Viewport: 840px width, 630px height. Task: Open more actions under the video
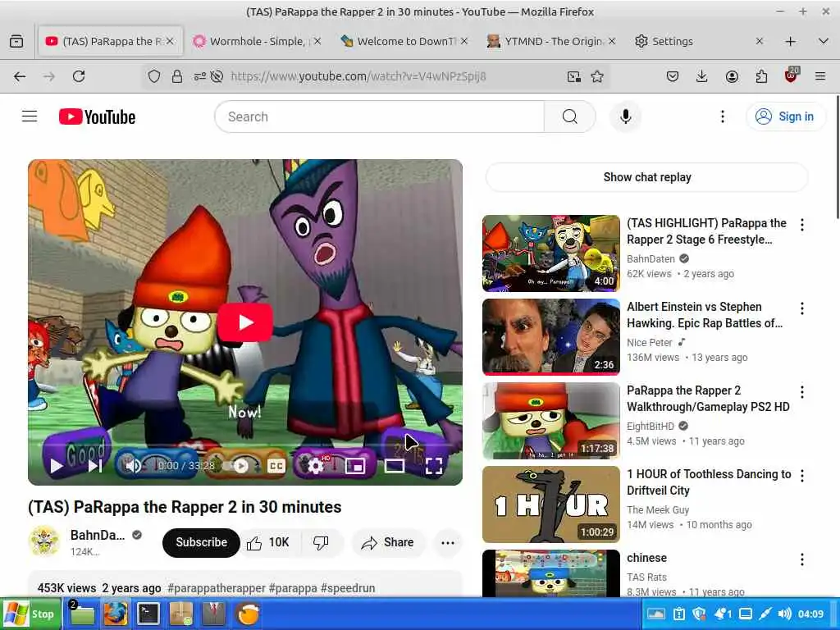coord(447,543)
